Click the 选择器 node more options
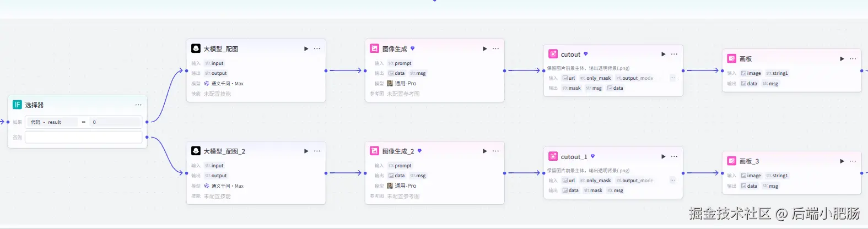Image resolution: width=868 pixels, height=229 pixels. click(138, 105)
